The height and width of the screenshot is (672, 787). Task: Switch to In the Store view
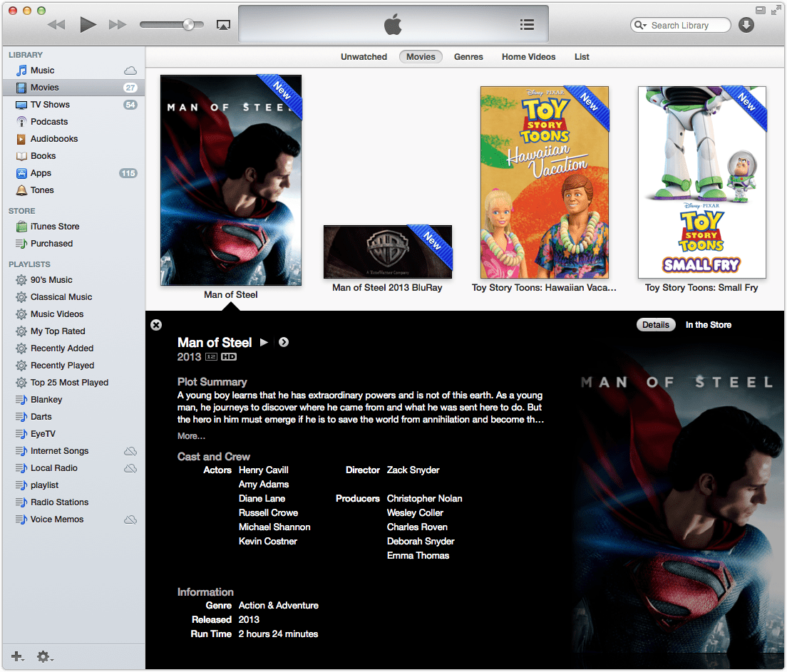coord(708,325)
